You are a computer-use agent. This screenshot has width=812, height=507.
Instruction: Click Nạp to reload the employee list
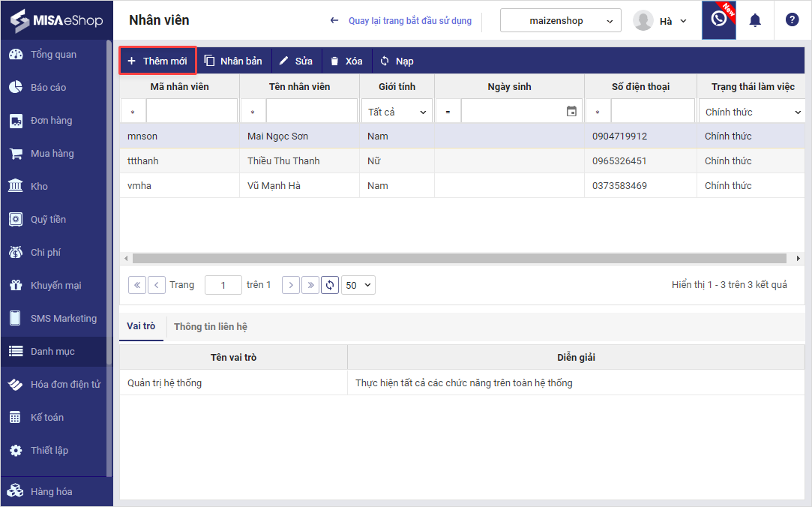point(397,61)
